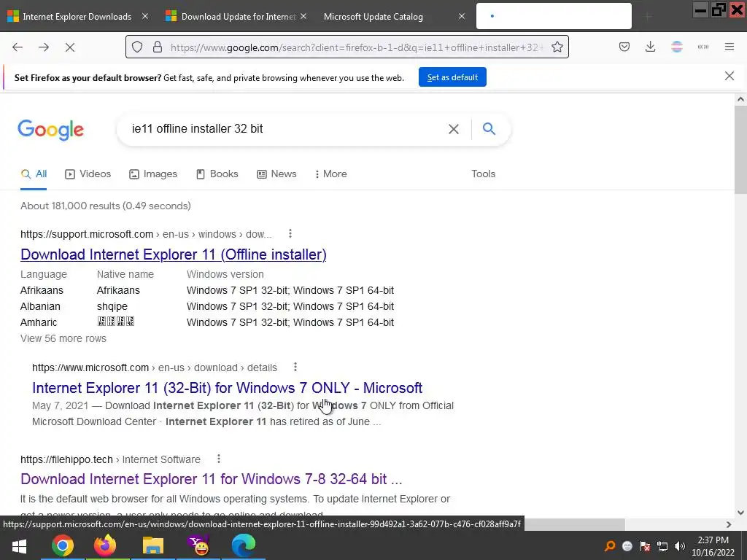The image size is (747, 560).
Task: Show All search results
Action: [x=34, y=174]
